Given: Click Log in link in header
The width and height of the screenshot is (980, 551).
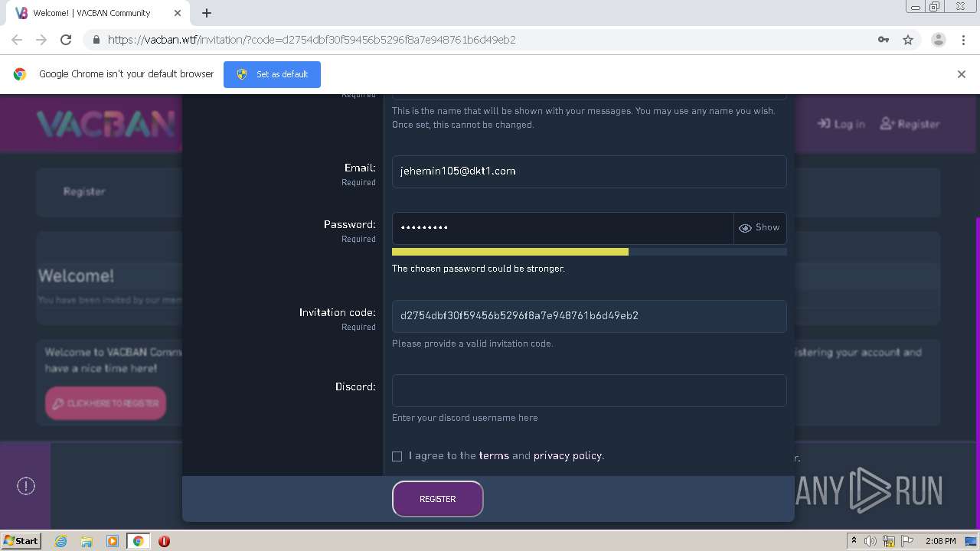Looking at the screenshot, I should point(841,124).
